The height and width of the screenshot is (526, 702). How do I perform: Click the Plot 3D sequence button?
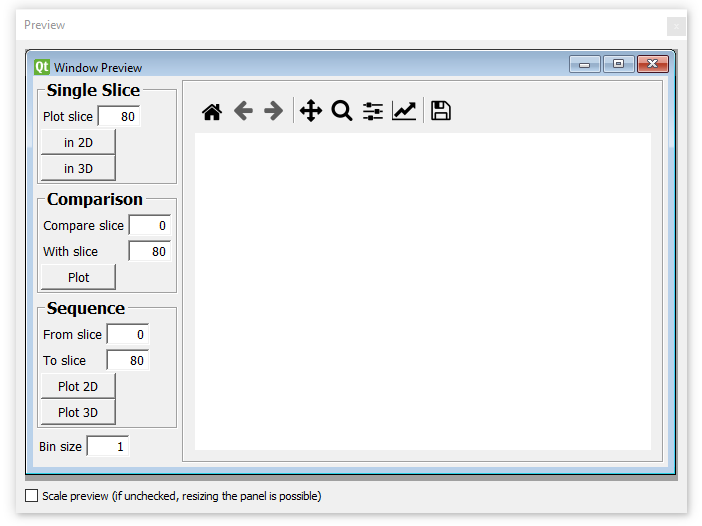[x=78, y=412]
